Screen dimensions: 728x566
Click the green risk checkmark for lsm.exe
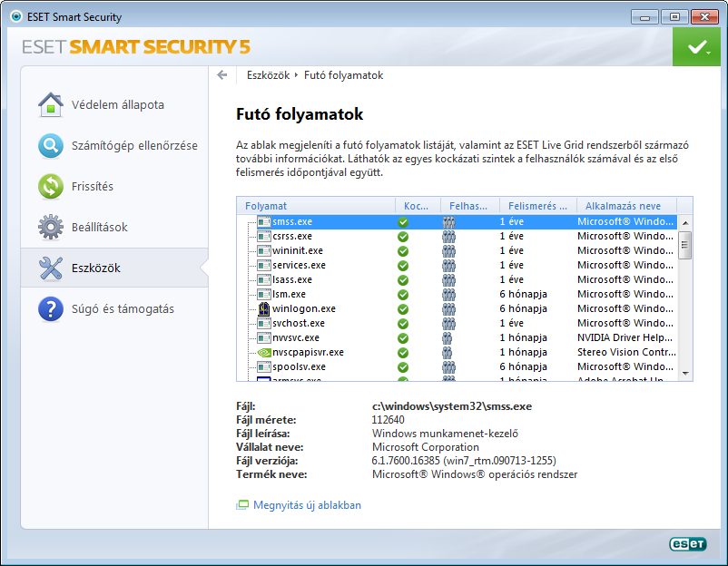[403, 295]
